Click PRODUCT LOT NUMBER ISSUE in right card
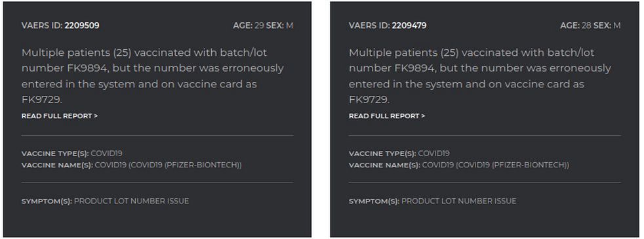The width and height of the screenshot is (644, 239). pos(459,201)
